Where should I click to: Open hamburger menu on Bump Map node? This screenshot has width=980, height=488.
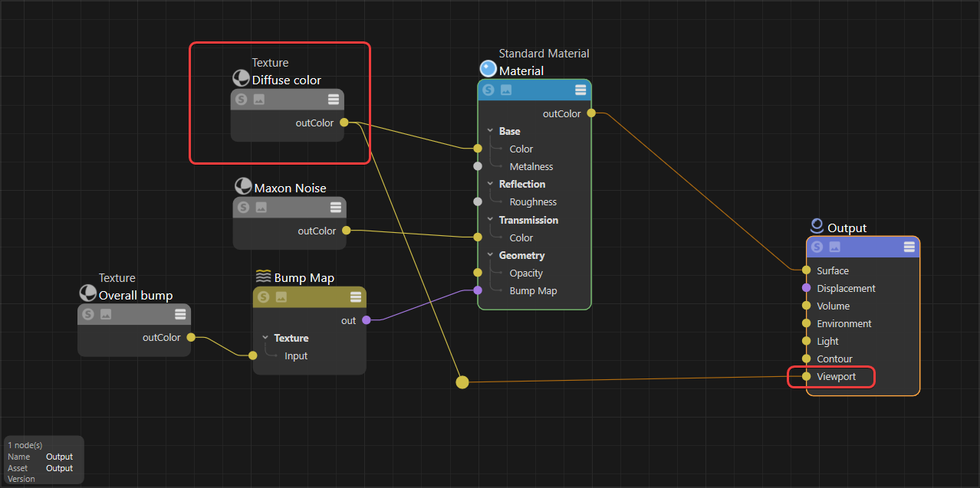click(x=356, y=297)
